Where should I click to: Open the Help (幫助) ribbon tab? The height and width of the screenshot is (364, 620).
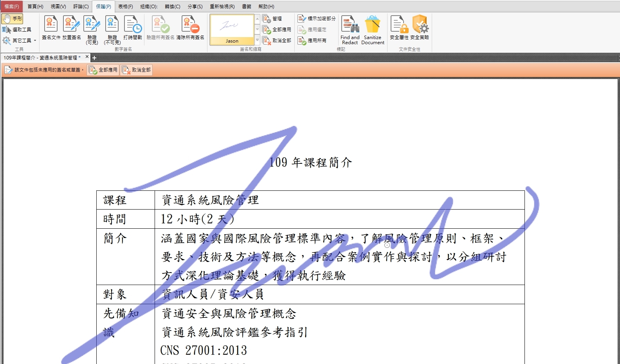pos(266,6)
